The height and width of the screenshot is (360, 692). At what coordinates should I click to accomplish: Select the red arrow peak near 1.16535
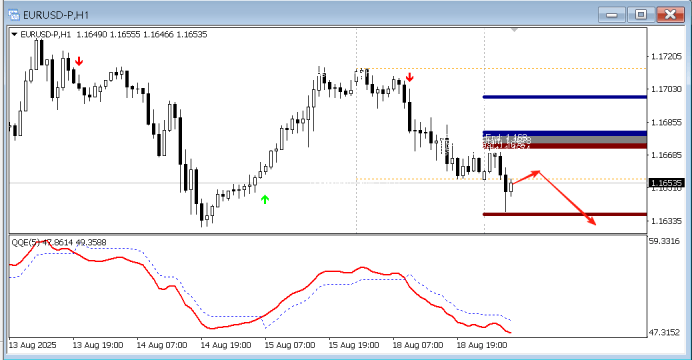[538, 172]
